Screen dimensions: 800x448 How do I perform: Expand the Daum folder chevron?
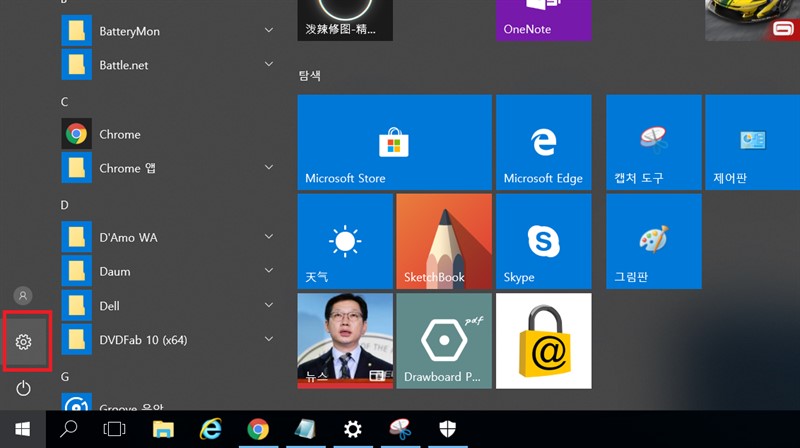[x=269, y=270]
